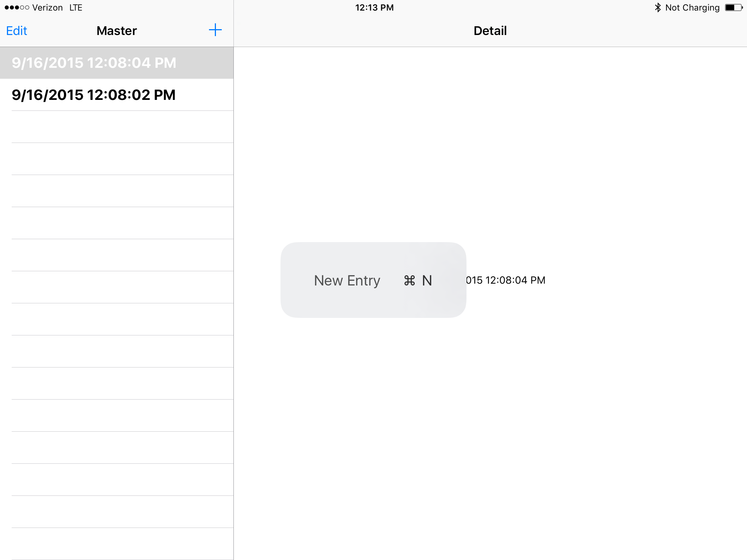This screenshot has height=560, width=747.
Task: Tap the plus icon to add new entry
Action: coord(215,30)
